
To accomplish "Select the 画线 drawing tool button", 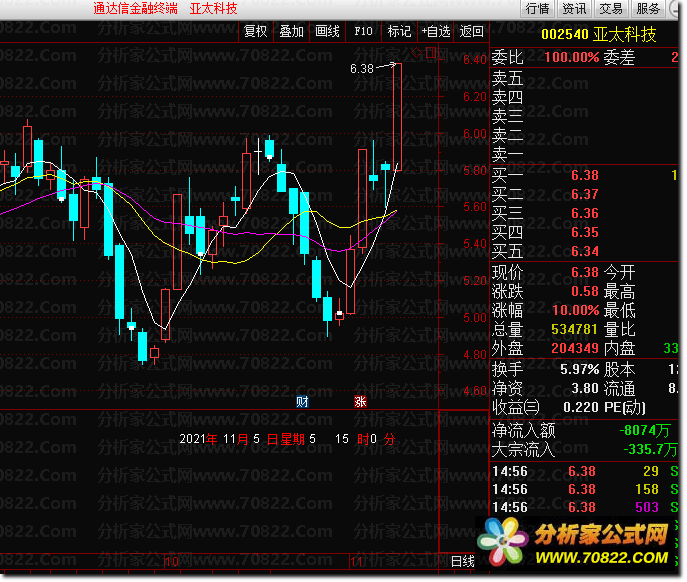I will pos(328,32).
